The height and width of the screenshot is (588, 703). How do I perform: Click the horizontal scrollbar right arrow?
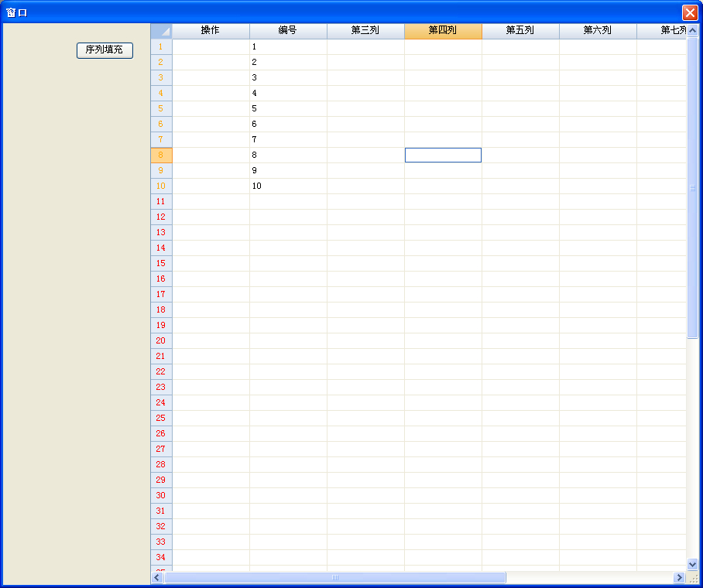pos(679,577)
